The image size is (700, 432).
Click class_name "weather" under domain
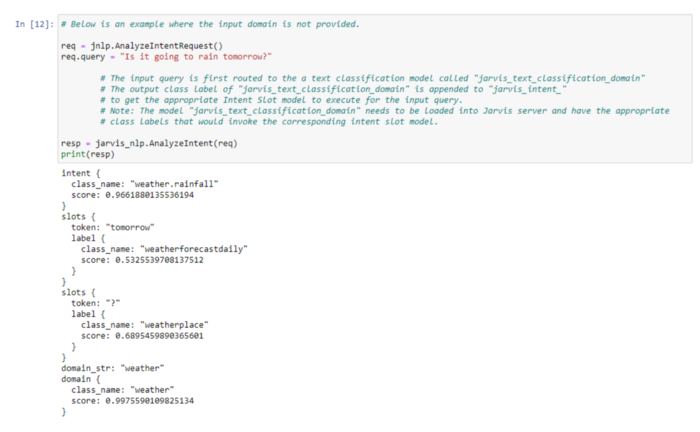point(122,390)
